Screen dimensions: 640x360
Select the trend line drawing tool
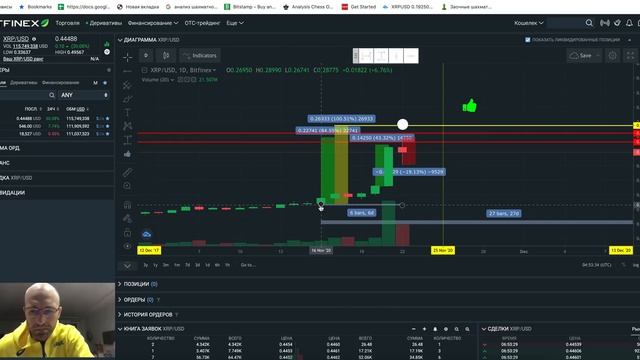[127, 71]
